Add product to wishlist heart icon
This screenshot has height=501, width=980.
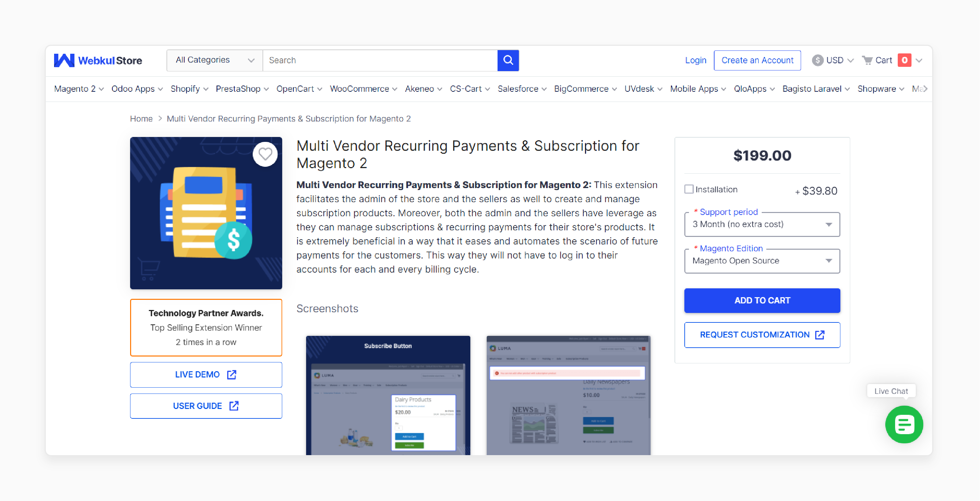(x=265, y=154)
